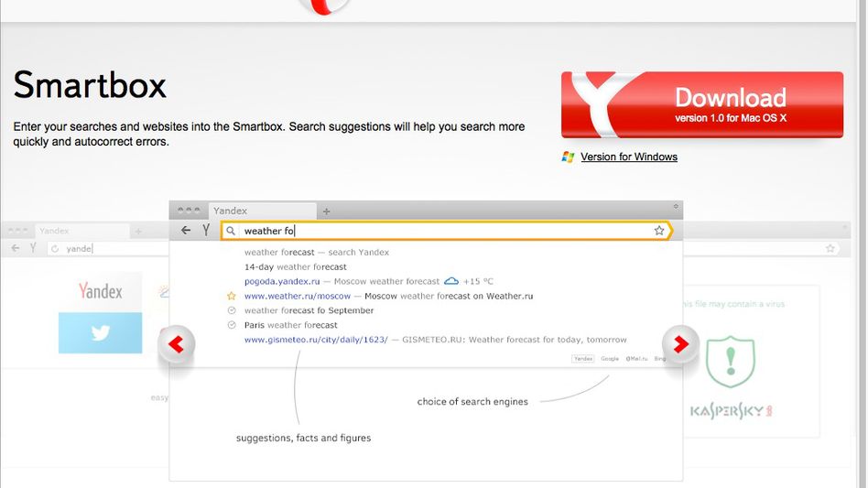Click the bookmark star in the Smartbox

click(x=658, y=231)
